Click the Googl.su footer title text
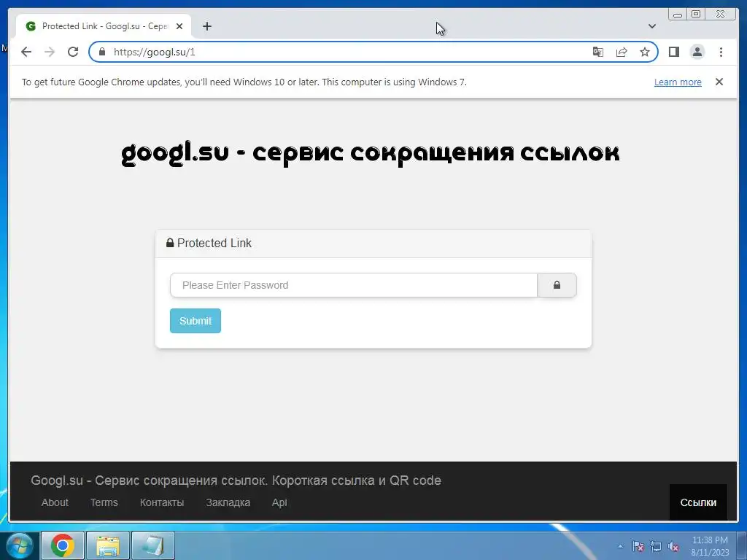The image size is (747, 560). 236,481
